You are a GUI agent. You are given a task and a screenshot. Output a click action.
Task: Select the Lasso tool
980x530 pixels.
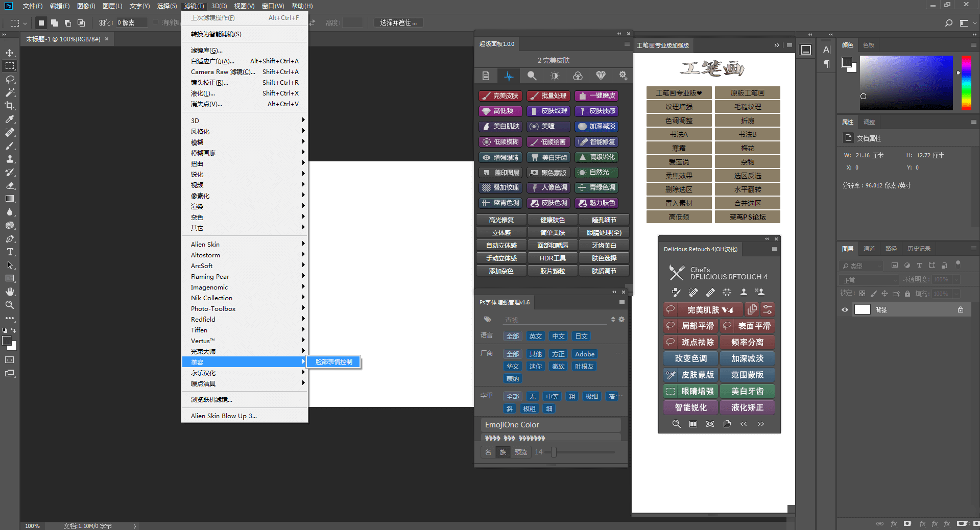tap(10, 80)
